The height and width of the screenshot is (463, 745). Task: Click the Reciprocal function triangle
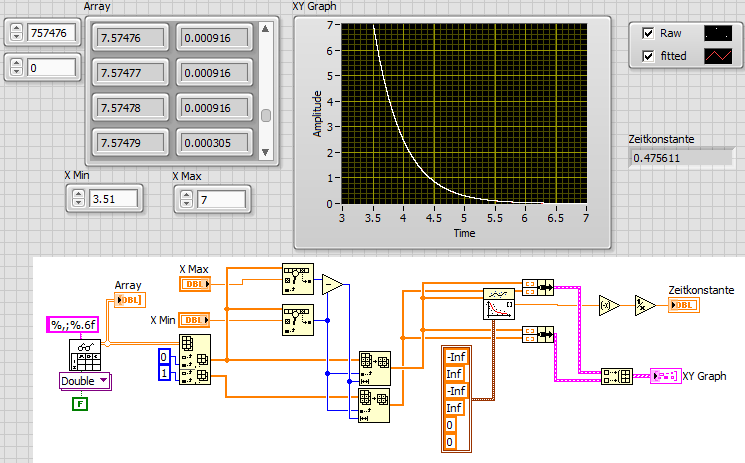[x=645, y=306]
